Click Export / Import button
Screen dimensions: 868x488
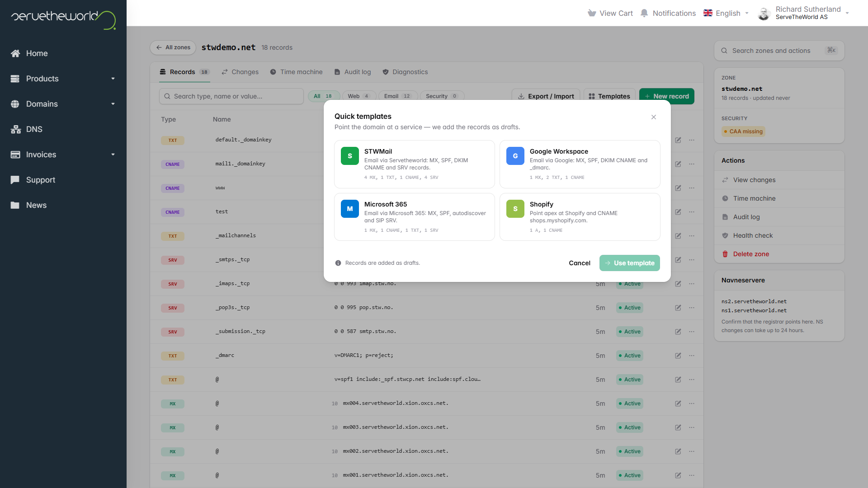[546, 96]
